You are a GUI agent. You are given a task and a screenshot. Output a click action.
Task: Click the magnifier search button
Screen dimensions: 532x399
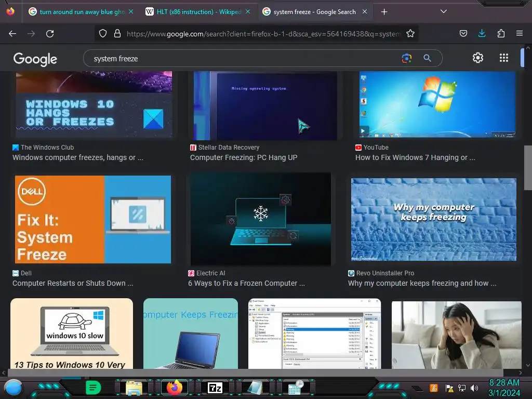pos(427,58)
